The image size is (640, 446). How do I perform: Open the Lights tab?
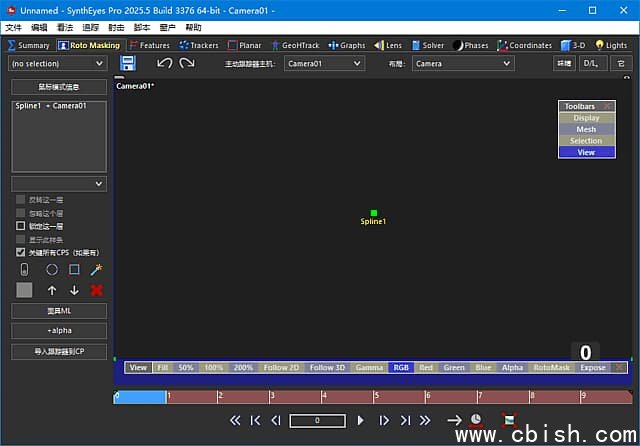point(611,45)
